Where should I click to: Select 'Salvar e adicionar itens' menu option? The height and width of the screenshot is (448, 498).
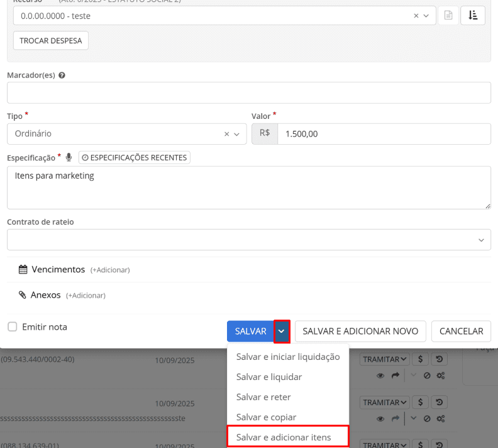coord(283,437)
